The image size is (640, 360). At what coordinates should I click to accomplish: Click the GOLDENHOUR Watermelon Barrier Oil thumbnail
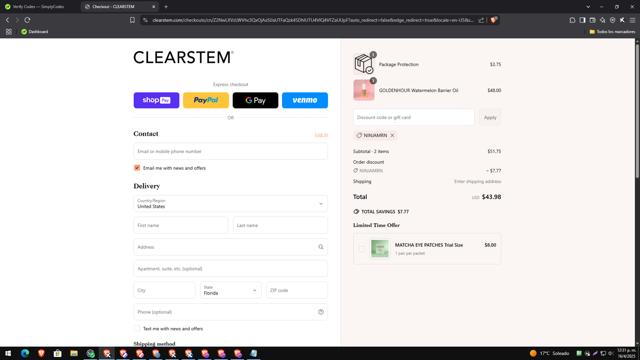[364, 90]
